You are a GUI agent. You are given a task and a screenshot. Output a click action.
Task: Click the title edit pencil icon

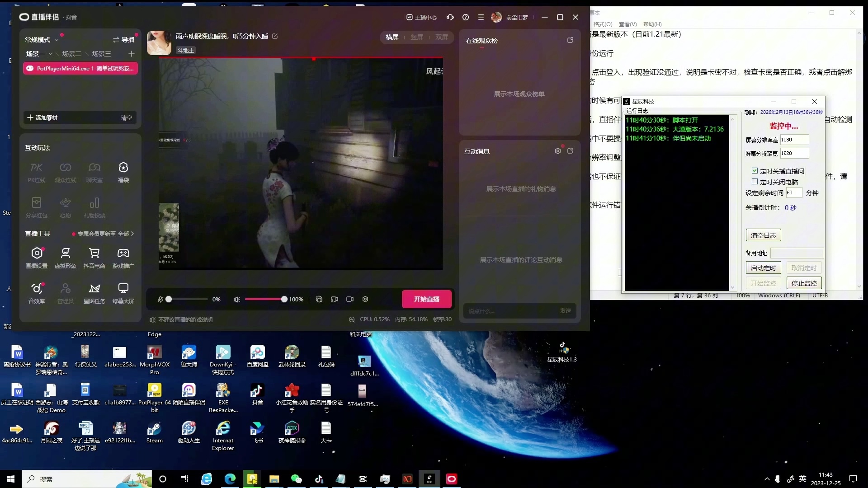pos(275,36)
